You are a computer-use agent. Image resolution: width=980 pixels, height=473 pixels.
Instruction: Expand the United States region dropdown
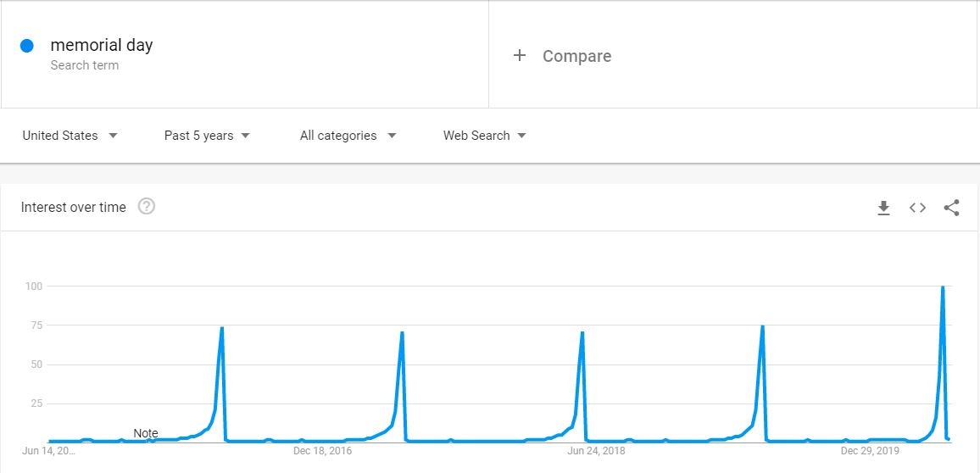coord(70,136)
